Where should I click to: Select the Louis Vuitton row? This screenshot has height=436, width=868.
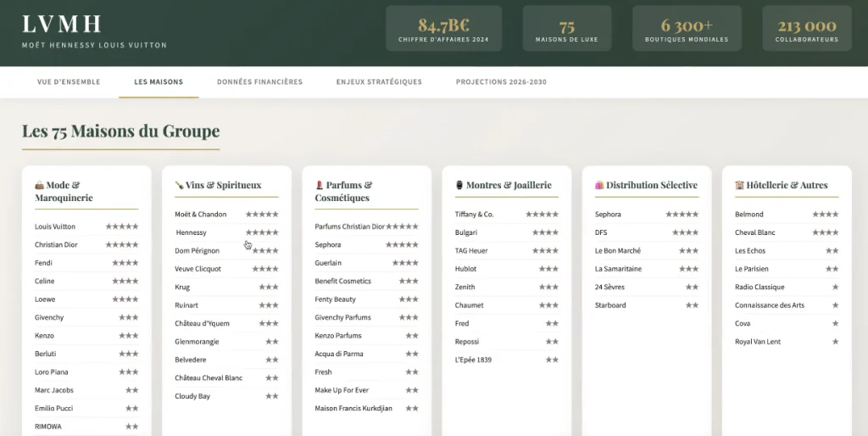tap(86, 226)
